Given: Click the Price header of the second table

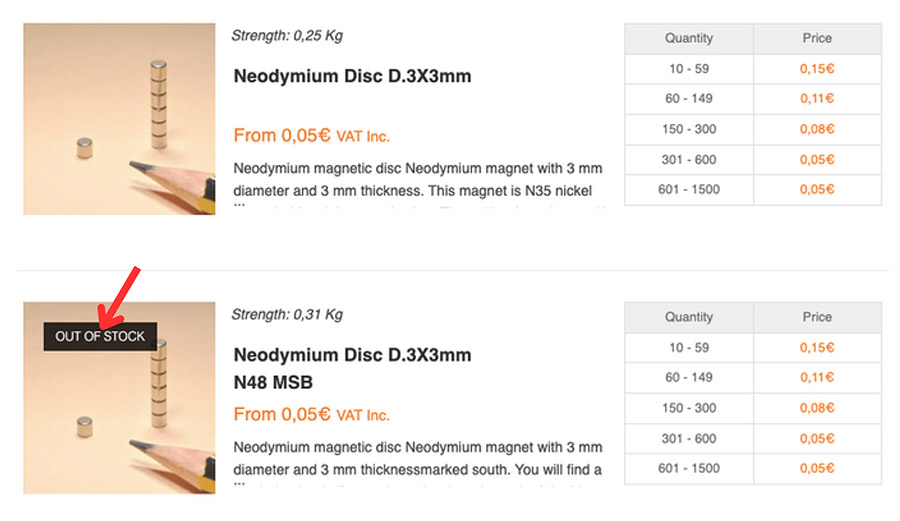Looking at the screenshot, I should tap(817, 317).
